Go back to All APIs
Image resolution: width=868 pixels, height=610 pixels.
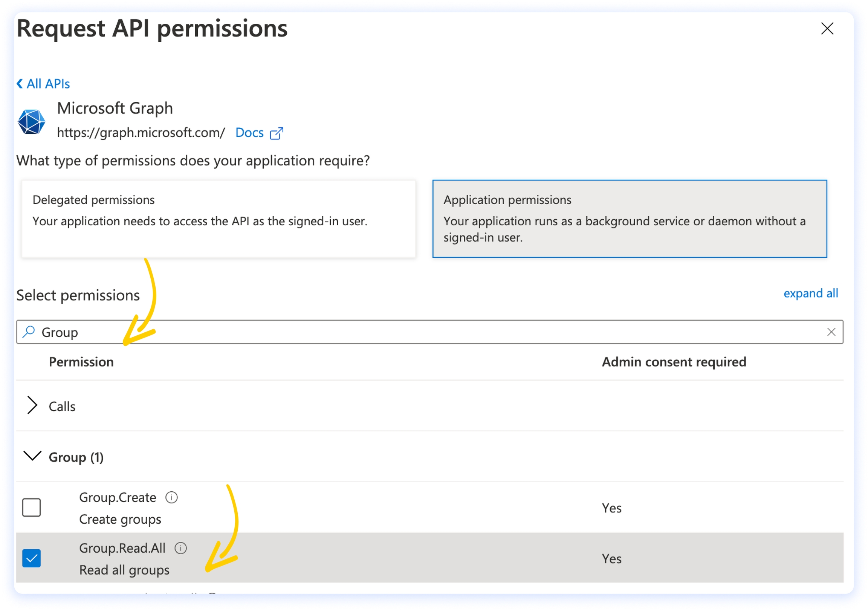(43, 84)
